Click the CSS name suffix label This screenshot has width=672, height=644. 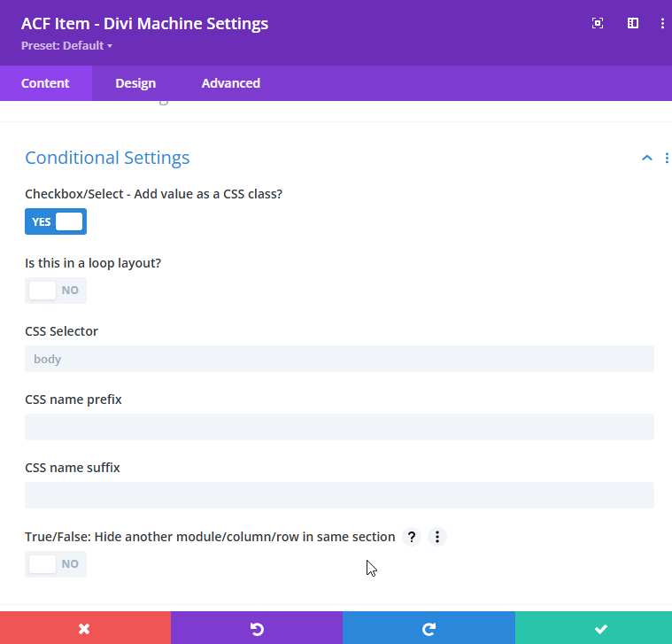(73, 468)
